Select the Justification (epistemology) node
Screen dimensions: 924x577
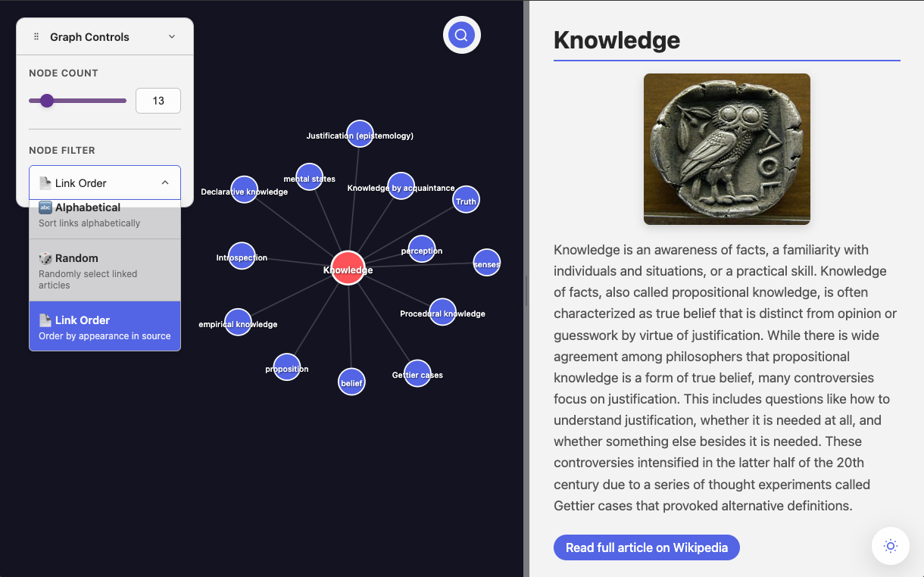[360, 134]
